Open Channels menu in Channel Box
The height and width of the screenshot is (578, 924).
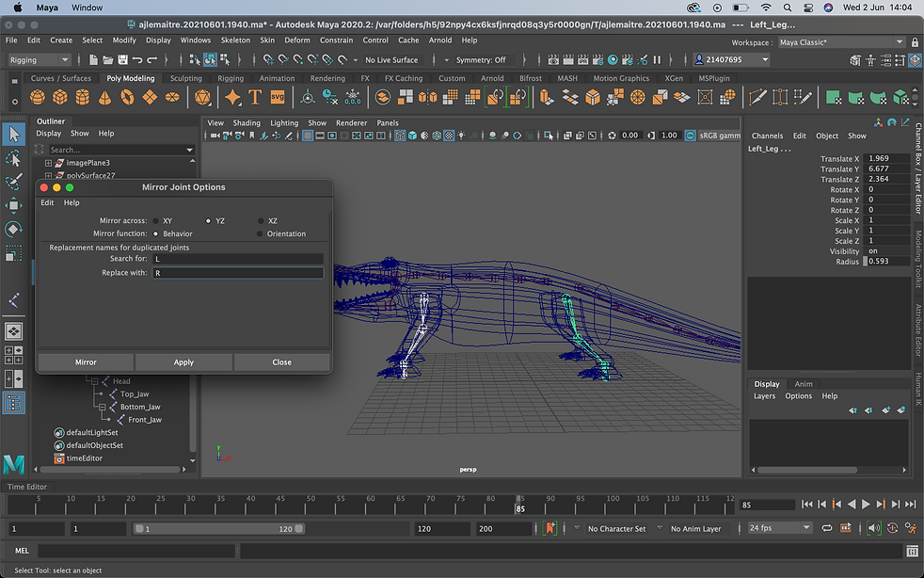click(x=767, y=136)
